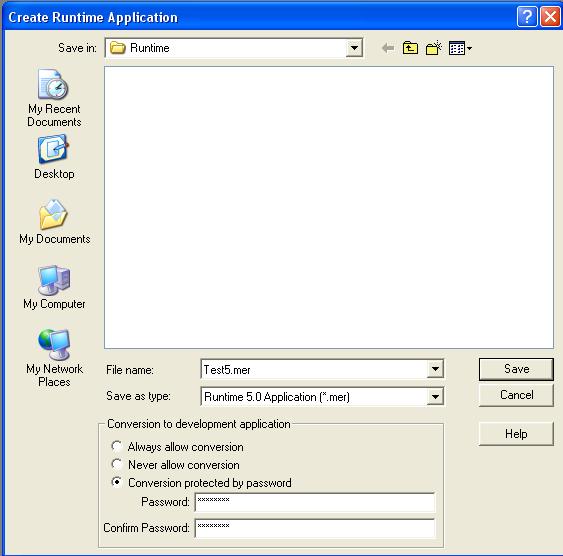Expand the File name dropdown arrow
Image resolution: width=563 pixels, height=556 pixels.
click(x=435, y=369)
